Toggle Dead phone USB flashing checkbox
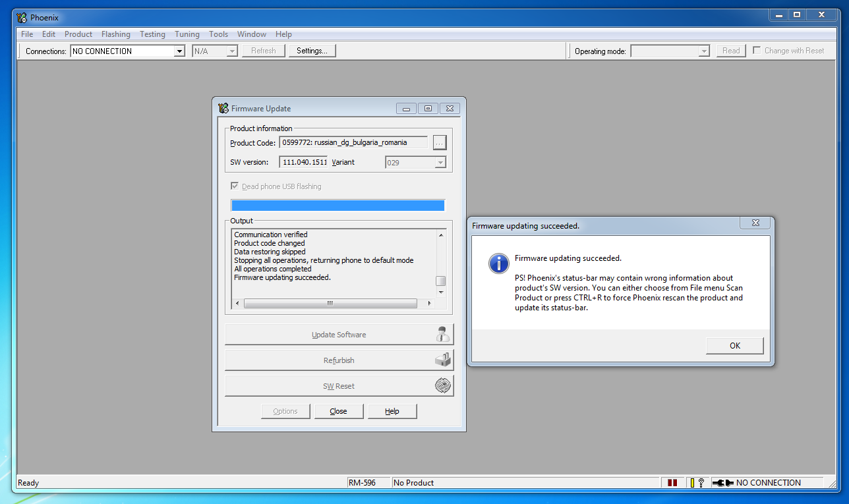 click(x=235, y=186)
